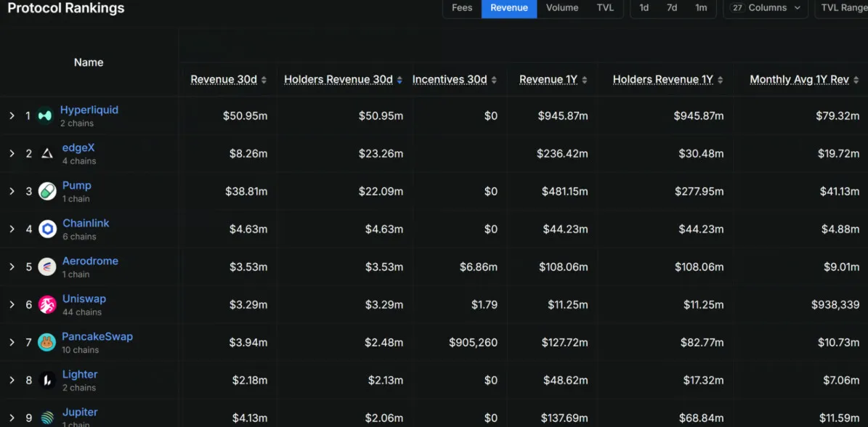Select the 1d time period
This screenshot has width=868, height=427.
click(x=644, y=8)
